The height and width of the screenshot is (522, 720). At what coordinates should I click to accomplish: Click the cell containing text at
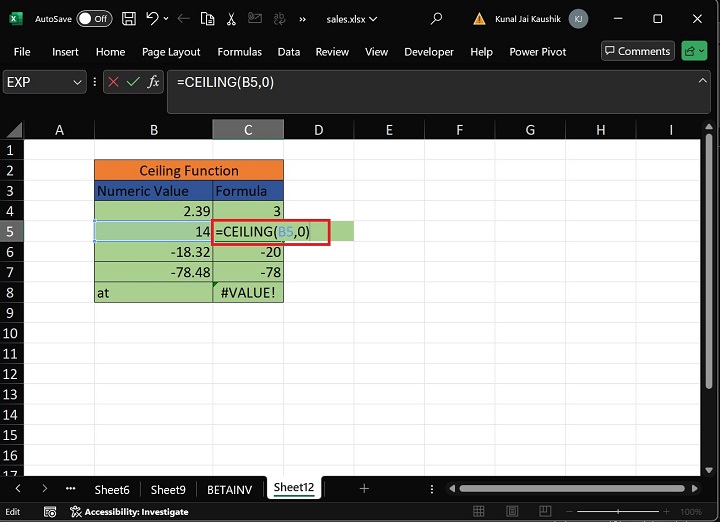click(153, 292)
